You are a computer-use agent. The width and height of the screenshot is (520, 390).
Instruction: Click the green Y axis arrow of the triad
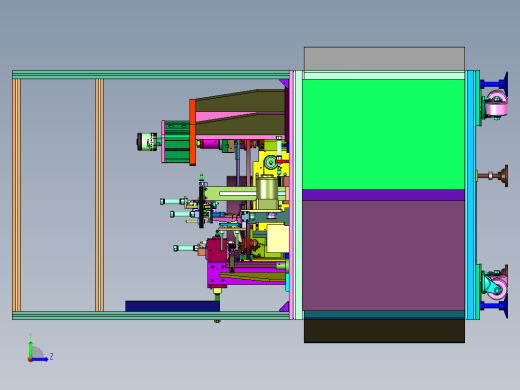tap(30, 349)
